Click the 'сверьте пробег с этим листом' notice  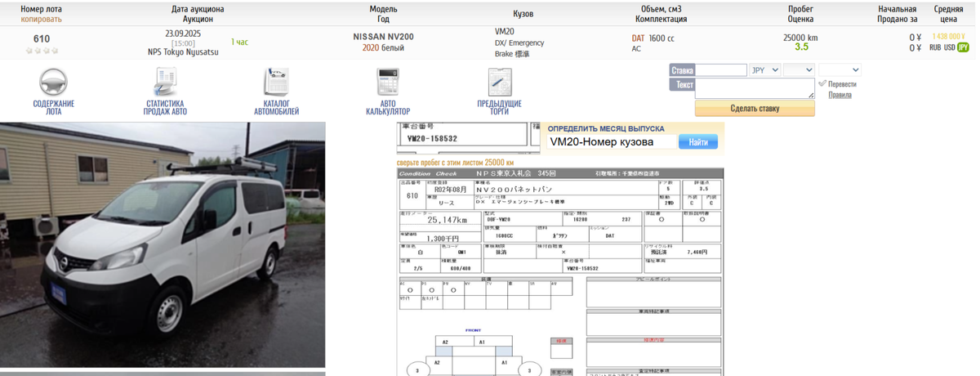[456, 163]
